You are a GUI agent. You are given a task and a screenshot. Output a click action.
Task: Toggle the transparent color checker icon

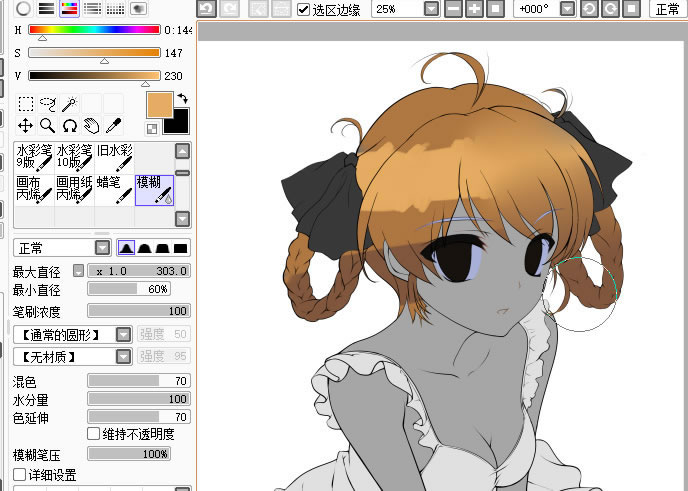152,129
